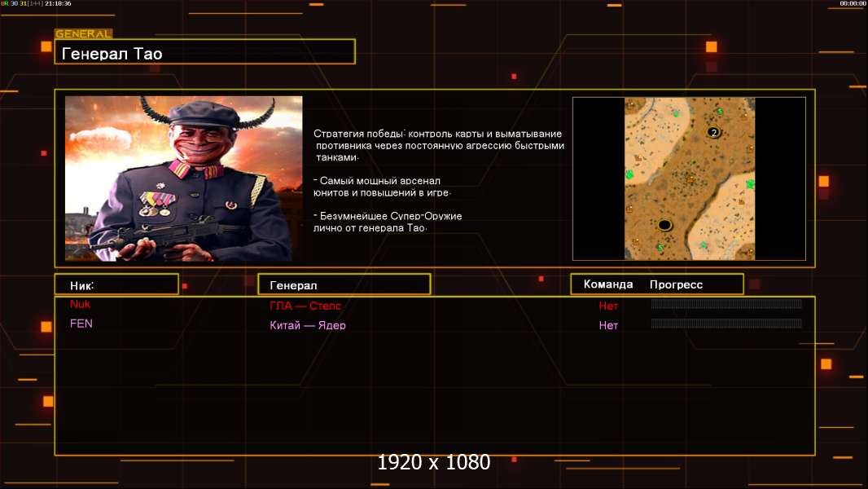Click team value "Нет" in FEN row
Screen dimensions: 868x489
coord(607,326)
